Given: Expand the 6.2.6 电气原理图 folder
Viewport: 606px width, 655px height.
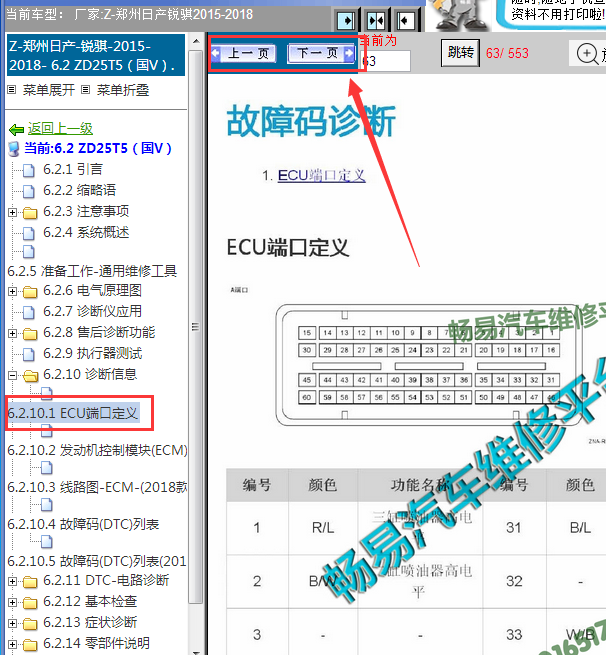Looking at the screenshot, I should (x=13, y=291).
